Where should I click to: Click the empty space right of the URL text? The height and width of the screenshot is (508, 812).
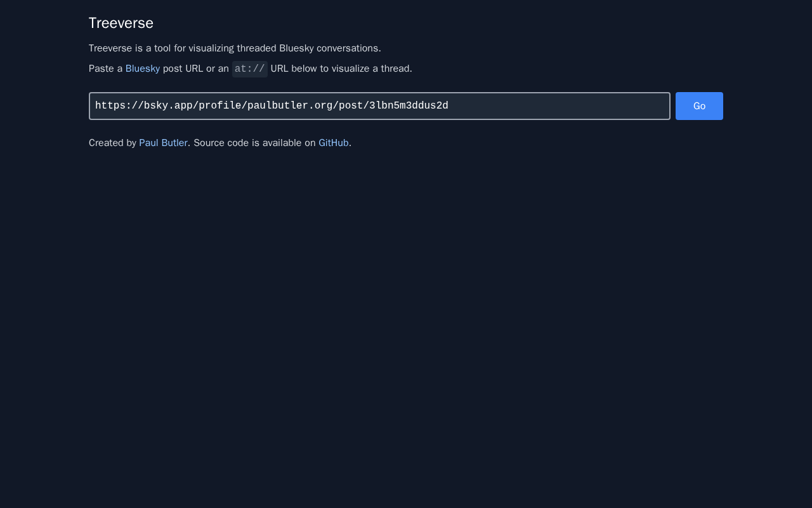(558, 106)
